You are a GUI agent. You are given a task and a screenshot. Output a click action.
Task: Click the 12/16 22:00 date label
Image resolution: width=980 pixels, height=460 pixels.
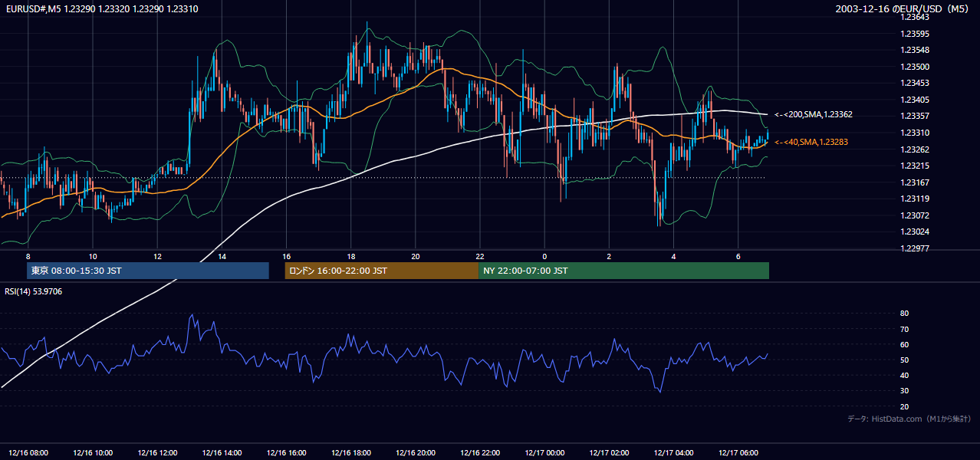[480, 453]
